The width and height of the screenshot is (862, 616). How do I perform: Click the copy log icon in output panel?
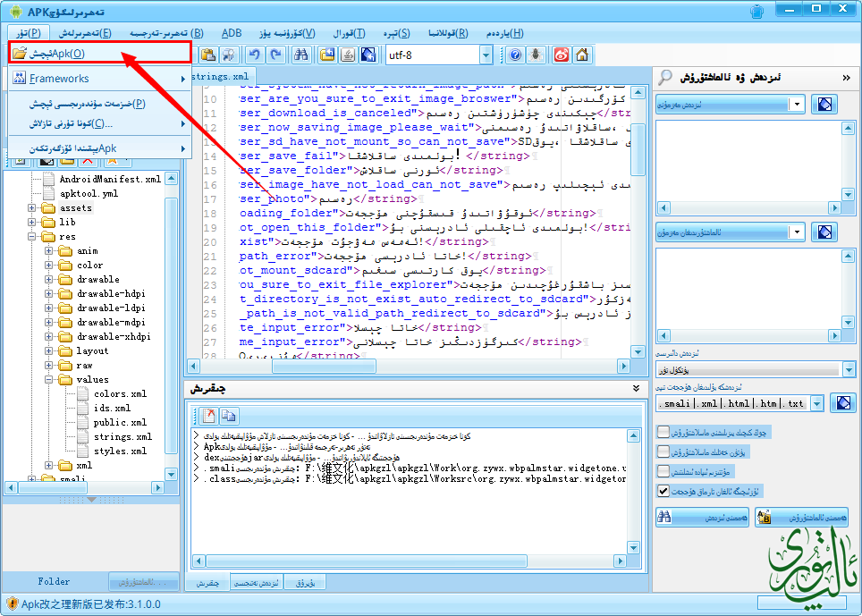coord(229,416)
